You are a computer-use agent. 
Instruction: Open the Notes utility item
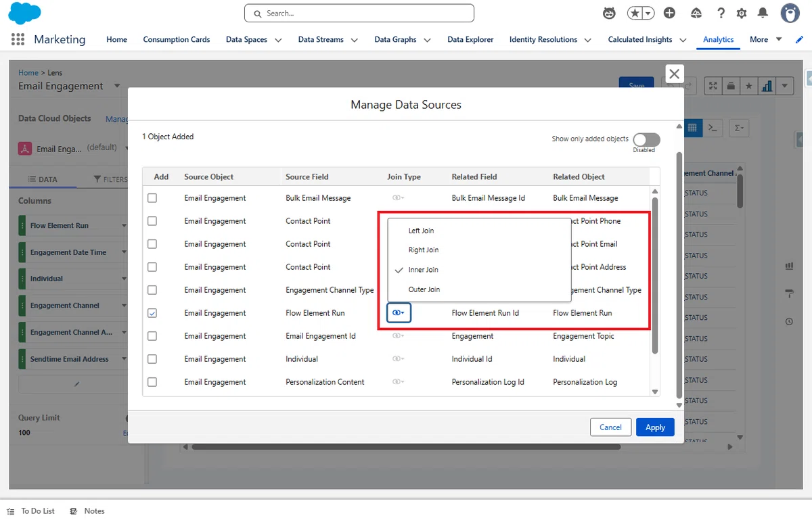point(87,511)
